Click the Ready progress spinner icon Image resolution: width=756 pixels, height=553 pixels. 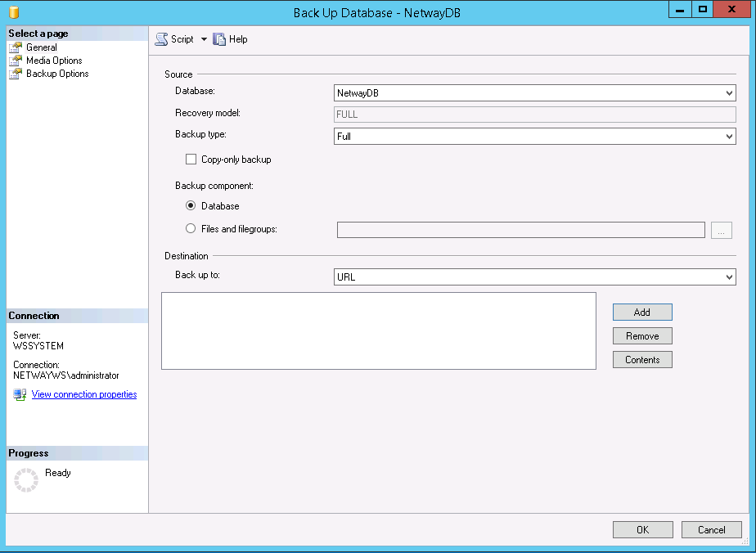[x=26, y=480]
